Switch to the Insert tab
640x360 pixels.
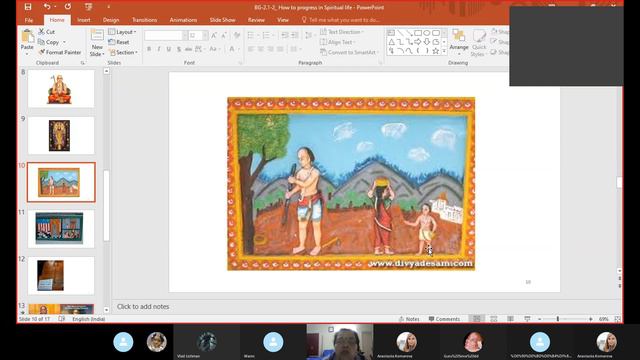click(x=84, y=20)
